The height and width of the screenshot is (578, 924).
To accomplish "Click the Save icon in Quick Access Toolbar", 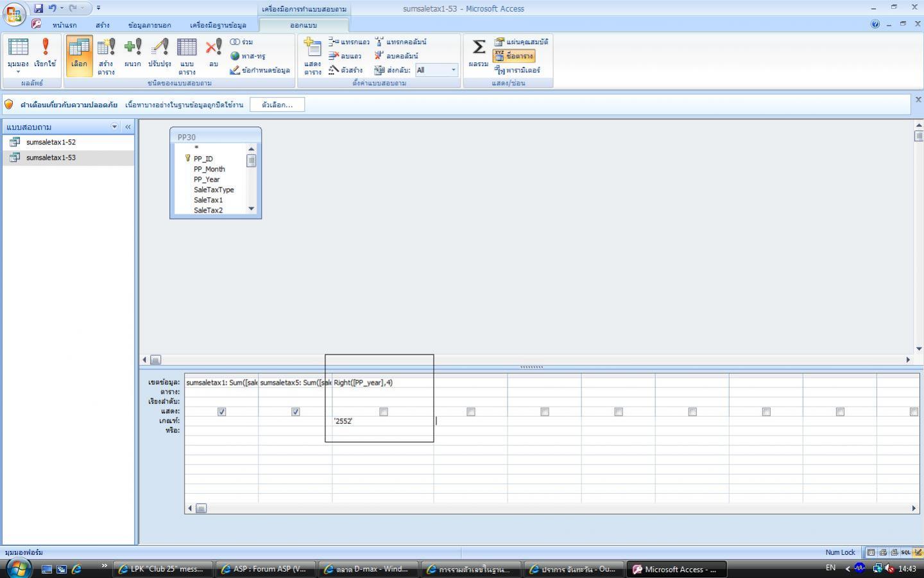I will pos(38,8).
